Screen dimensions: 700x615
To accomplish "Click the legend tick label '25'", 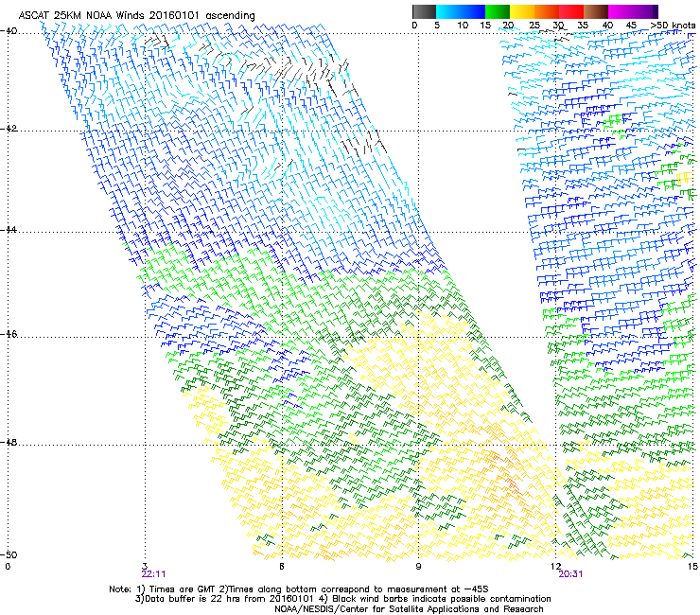I will (x=534, y=25).
